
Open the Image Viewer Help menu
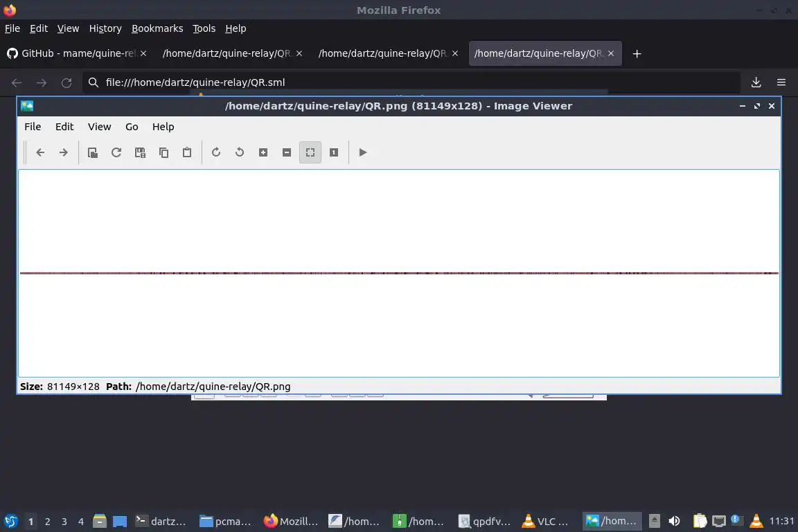(x=163, y=127)
